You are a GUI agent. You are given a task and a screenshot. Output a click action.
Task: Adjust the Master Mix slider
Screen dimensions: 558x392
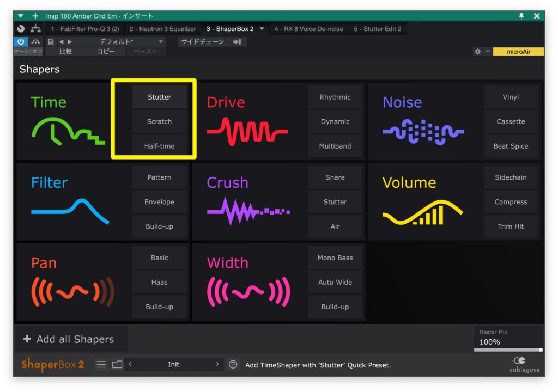coord(508,350)
